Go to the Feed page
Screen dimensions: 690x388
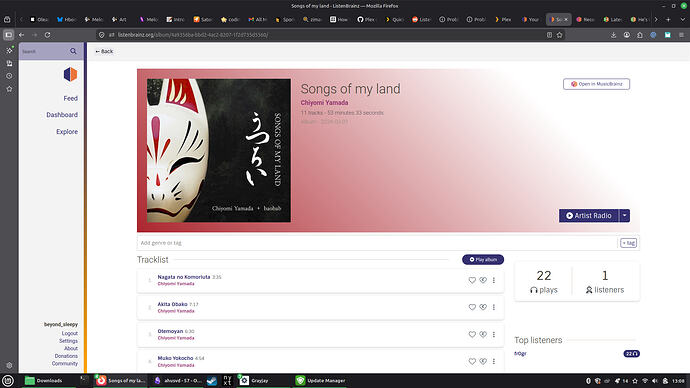(x=70, y=99)
